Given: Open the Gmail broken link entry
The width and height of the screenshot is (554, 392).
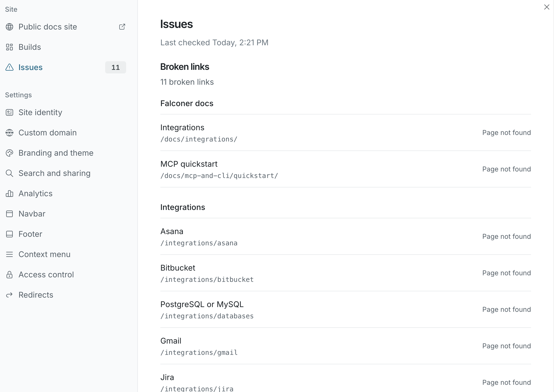Looking at the screenshot, I should [x=345, y=346].
